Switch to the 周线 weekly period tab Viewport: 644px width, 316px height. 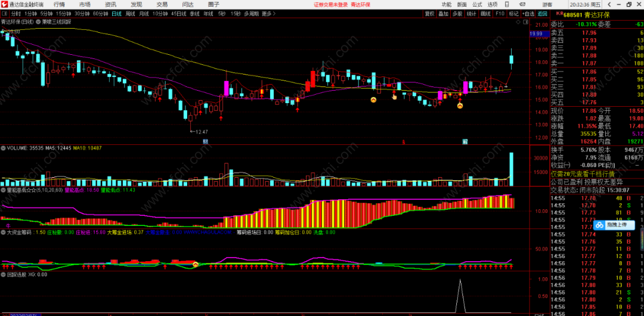pos(130,14)
